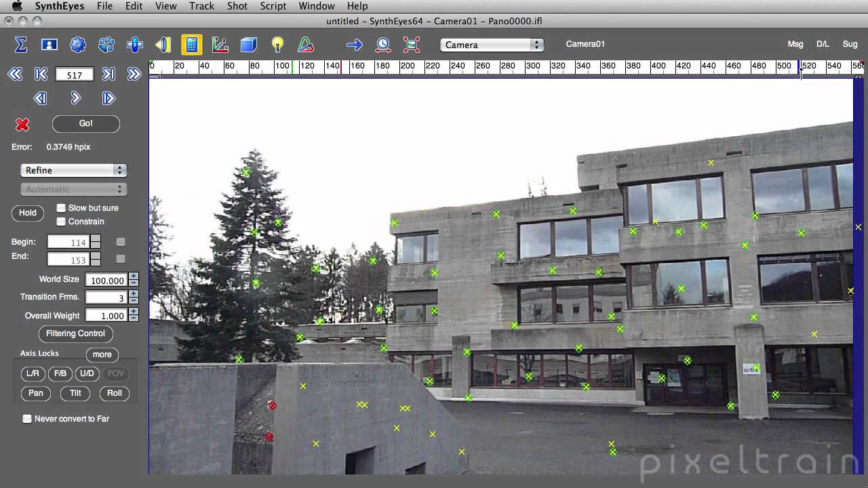
Task: Click the light bulb toolbar icon
Action: pos(277,45)
